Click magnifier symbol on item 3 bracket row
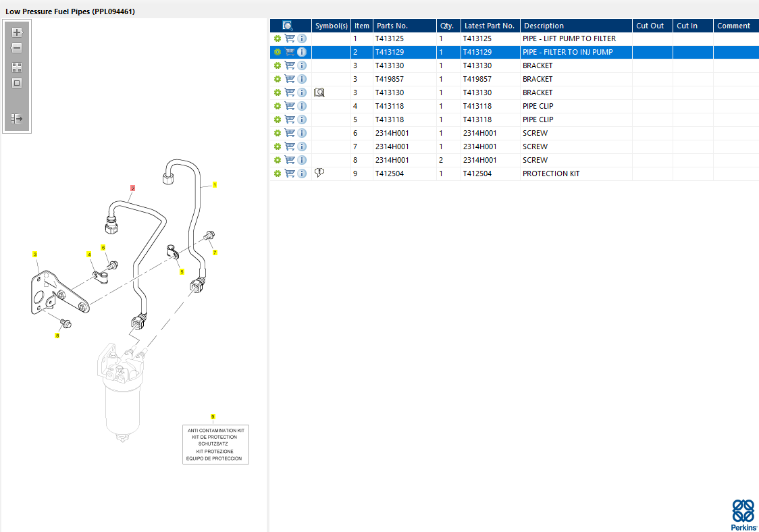 [x=319, y=92]
